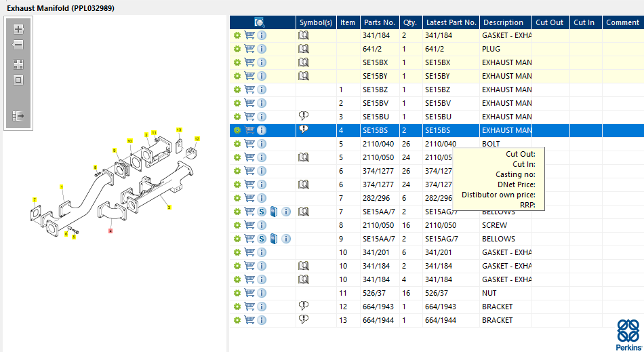Viewport: 644px width, 352px height.
Task: Open the info icon for item 7 SE15AA/7
Action: (x=286, y=212)
